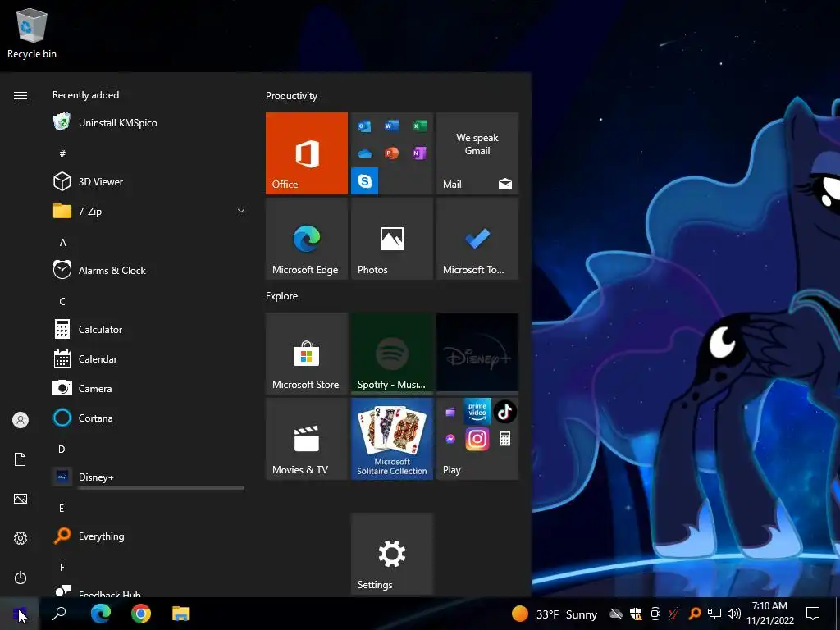Jump to letter E section header

pyautogui.click(x=62, y=508)
